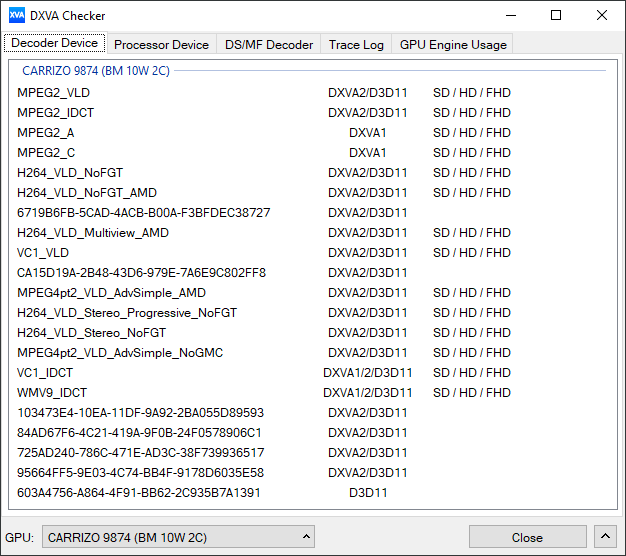Screen dimensions: 626x556
Task: Click the DXVA Checker app icon
Action: 17,16
